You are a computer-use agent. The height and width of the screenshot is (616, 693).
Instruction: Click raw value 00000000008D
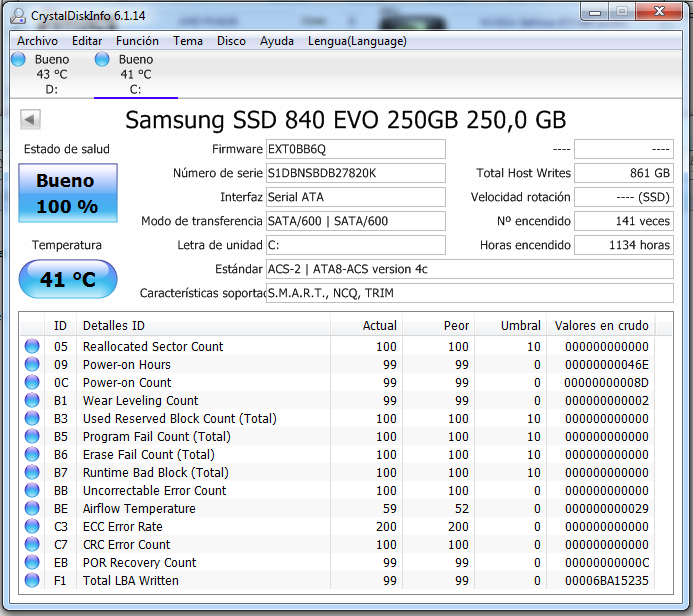point(606,383)
